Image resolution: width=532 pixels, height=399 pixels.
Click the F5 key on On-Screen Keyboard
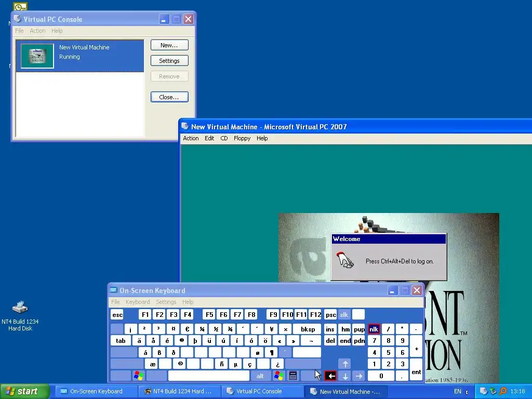209,314
